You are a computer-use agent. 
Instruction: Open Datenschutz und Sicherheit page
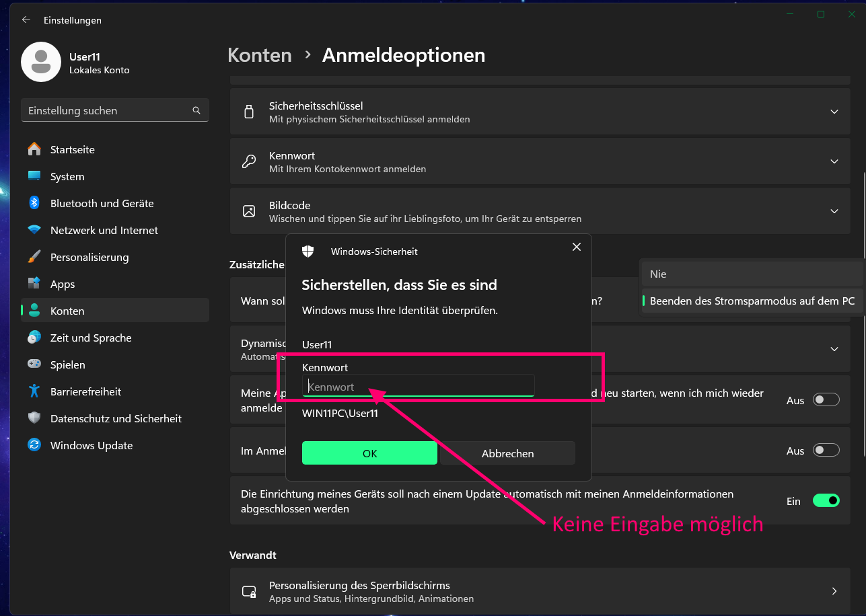(115, 418)
